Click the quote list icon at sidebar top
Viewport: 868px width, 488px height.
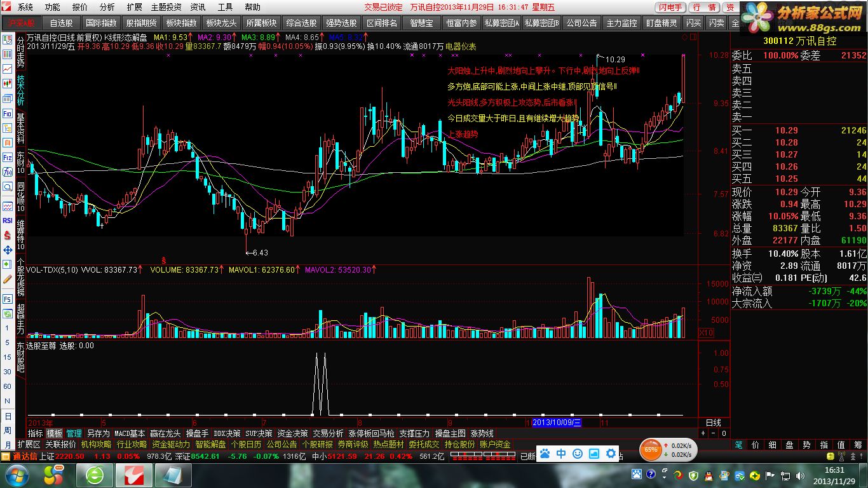8,39
